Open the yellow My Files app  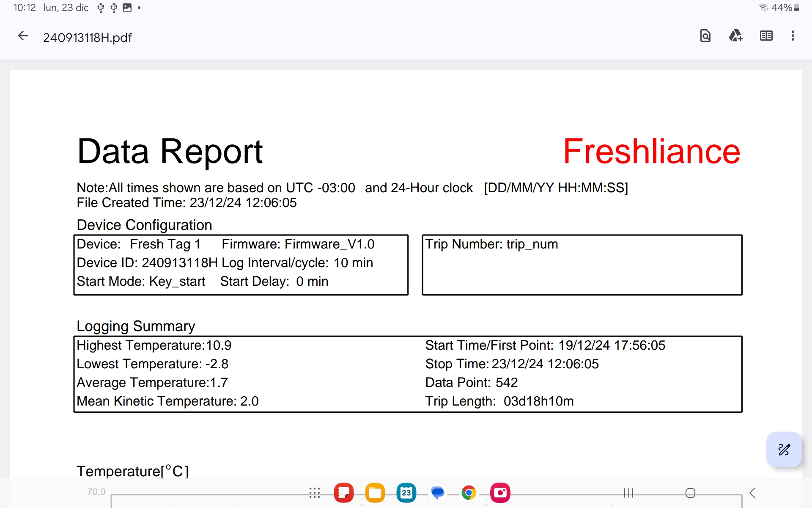click(375, 493)
